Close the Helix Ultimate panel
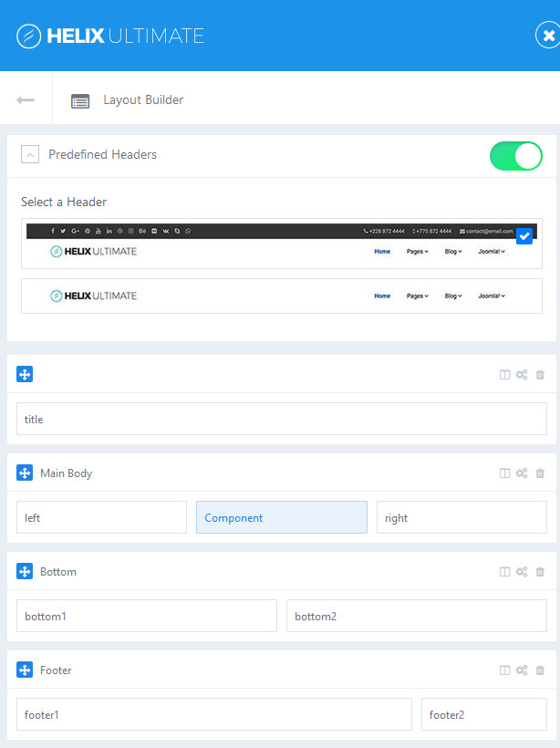 [548, 36]
